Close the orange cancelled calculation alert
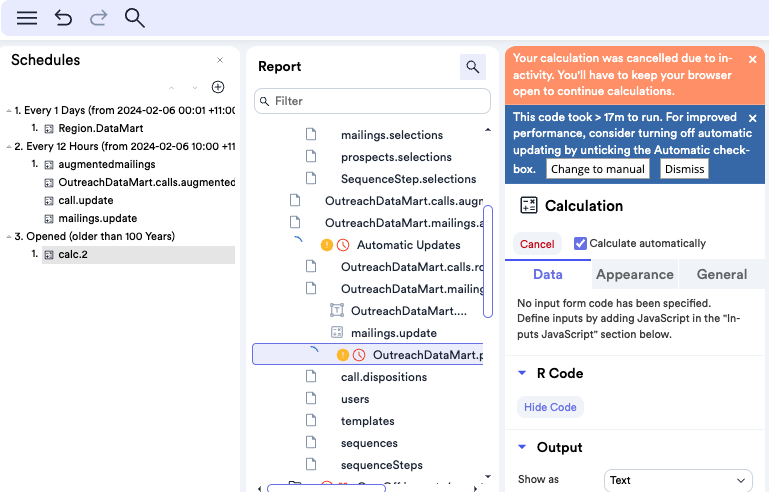 tap(752, 59)
